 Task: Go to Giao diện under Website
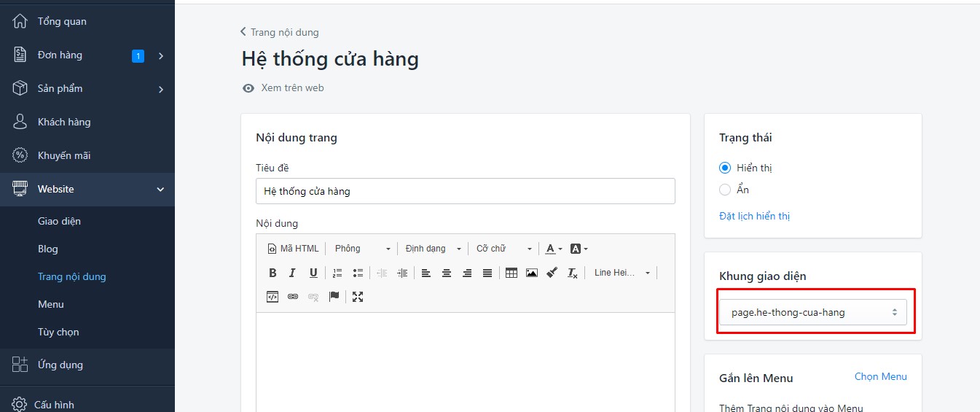59,221
